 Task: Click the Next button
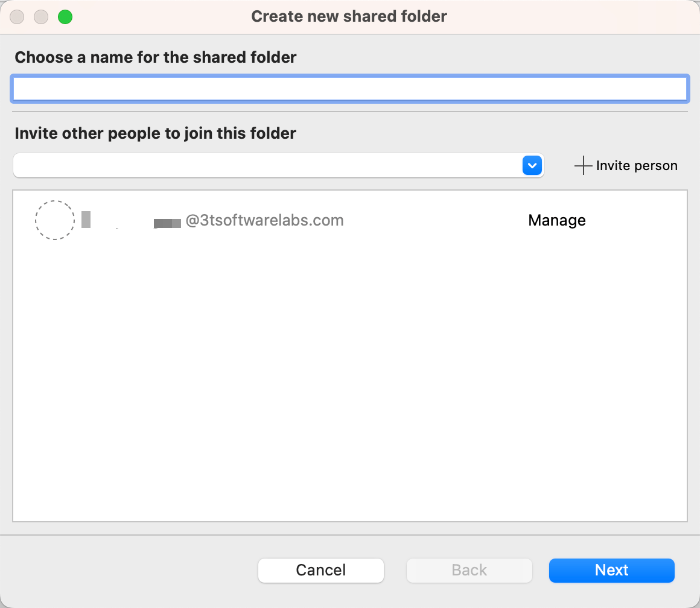611,570
